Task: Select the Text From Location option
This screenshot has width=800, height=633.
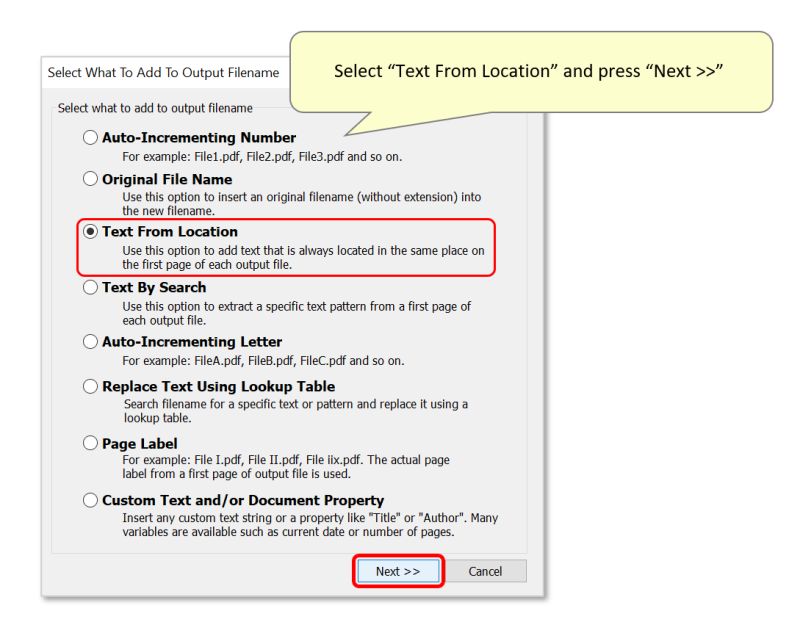Action: (x=91, y=231)
